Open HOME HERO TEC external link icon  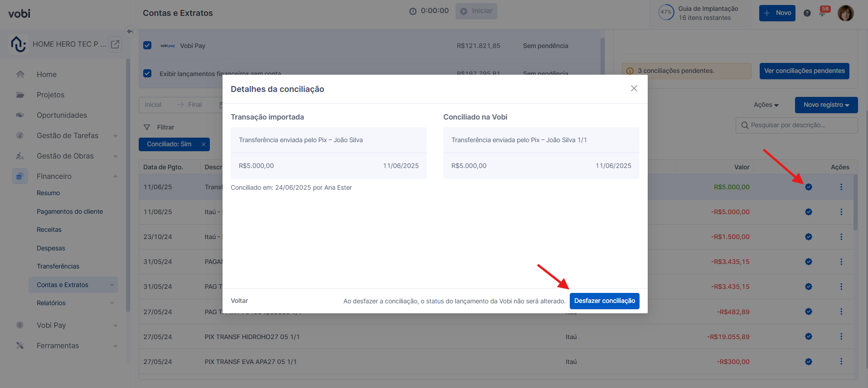click(115, 44)
